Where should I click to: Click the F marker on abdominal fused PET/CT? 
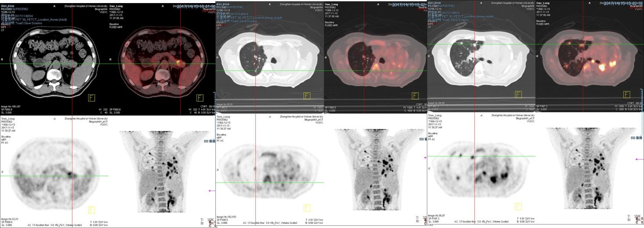tap(200, 97)
